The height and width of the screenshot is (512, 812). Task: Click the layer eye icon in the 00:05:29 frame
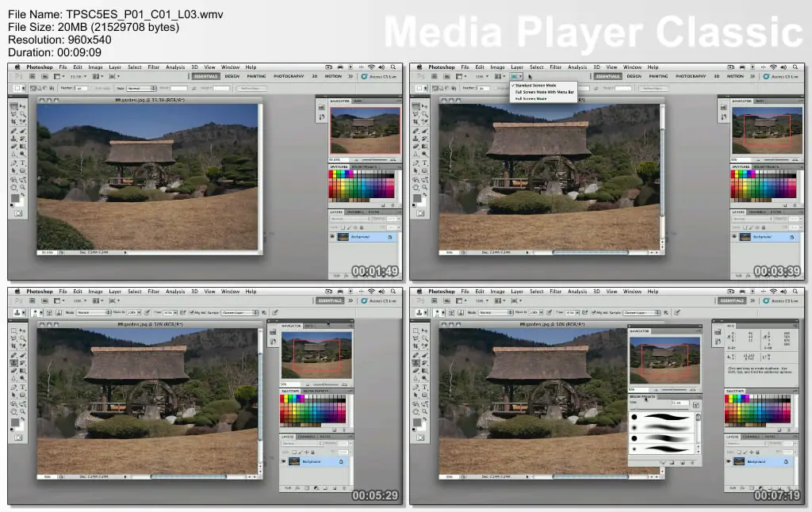click(x=283, y=461)
